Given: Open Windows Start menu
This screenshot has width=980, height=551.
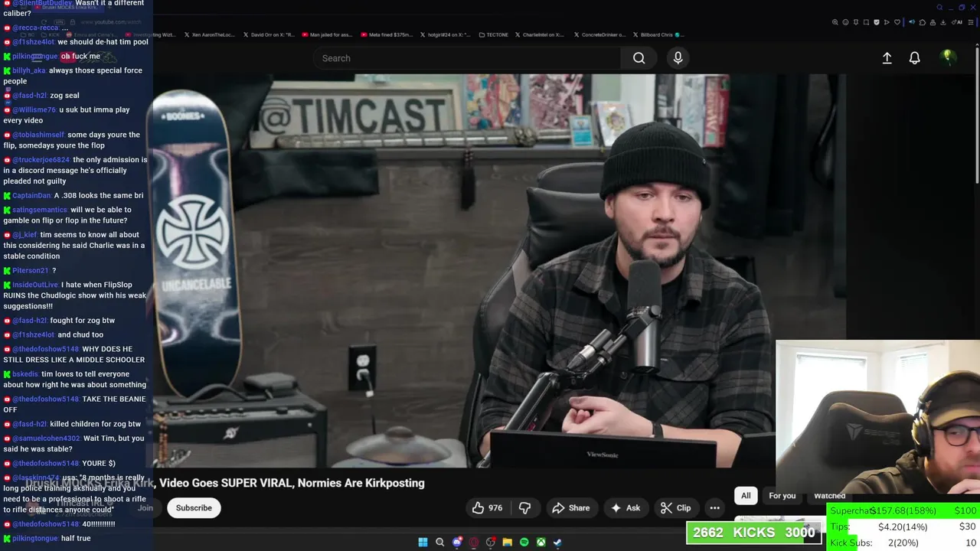Looking at the screenshot, I should click(423, 543).
